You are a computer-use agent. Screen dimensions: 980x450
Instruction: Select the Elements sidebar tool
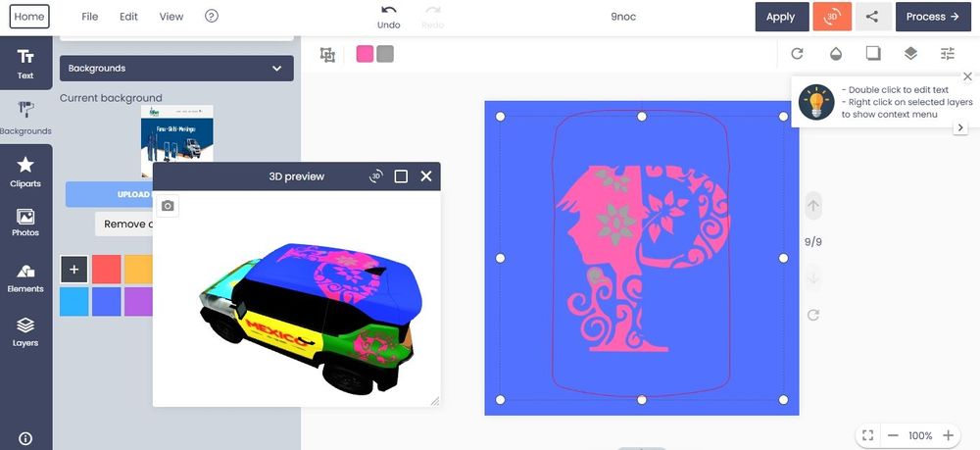pyautogui.click(x=25, y=277)
